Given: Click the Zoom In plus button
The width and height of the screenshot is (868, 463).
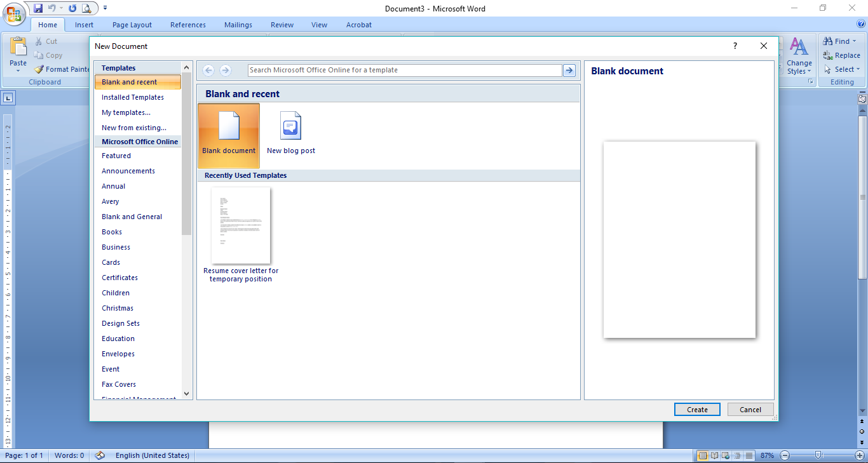Looking at the screenshot, I should coord(860,455).
